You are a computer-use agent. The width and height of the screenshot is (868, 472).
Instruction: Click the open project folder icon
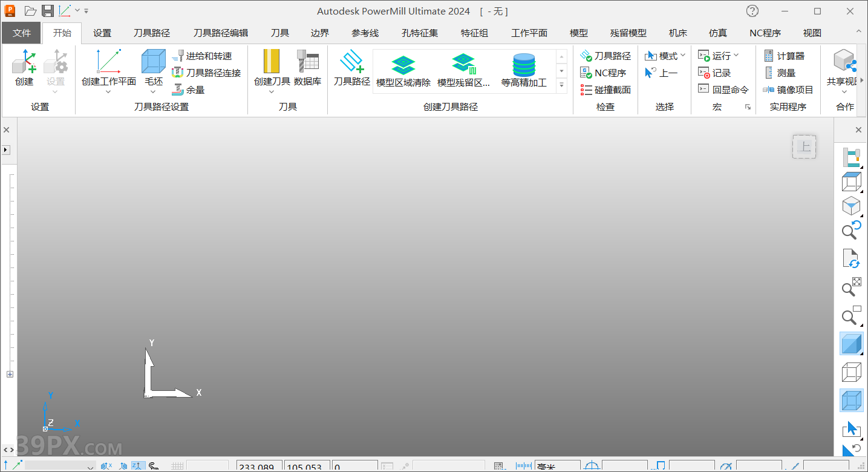30,11
